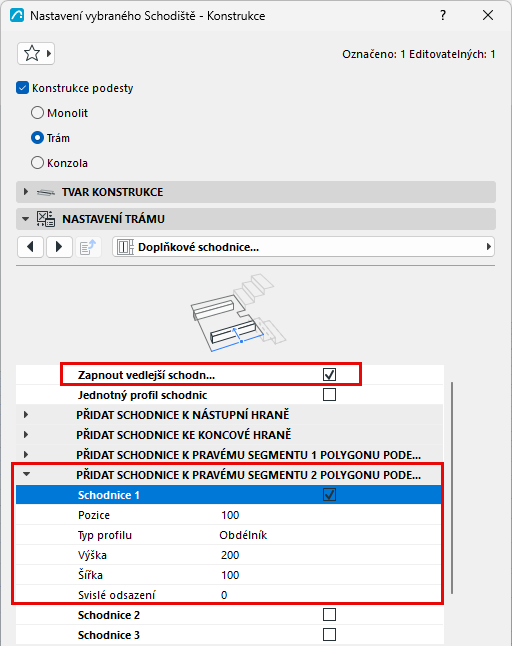
Task: Click the landing stringer preview image
Action: point(238,313)
